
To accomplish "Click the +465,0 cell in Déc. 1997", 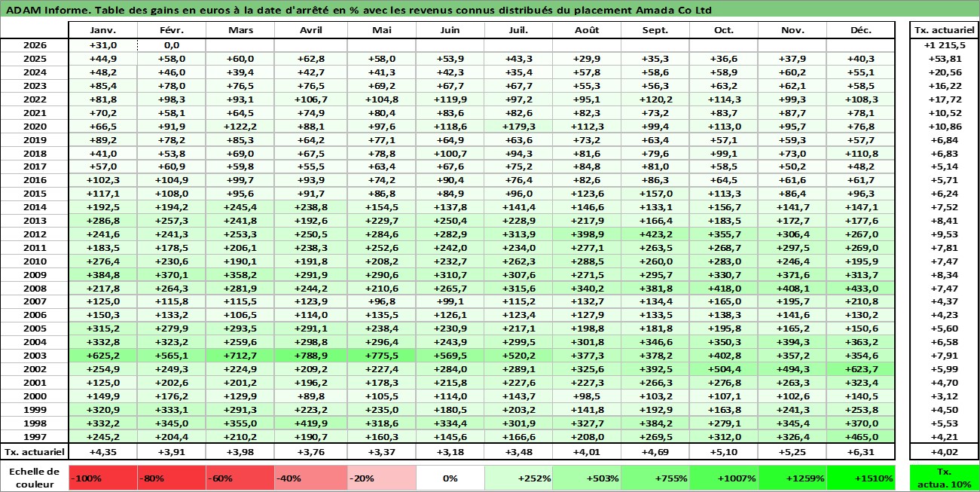I will pyautogui.click(x=861, y=437).
